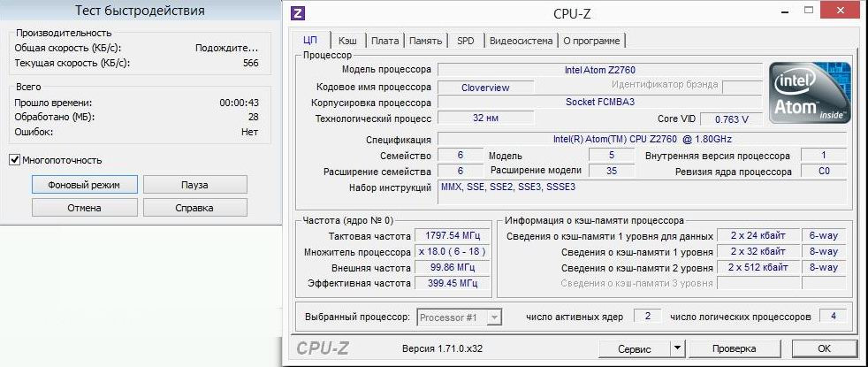Switch to the Кэш tab

[347, 41]
